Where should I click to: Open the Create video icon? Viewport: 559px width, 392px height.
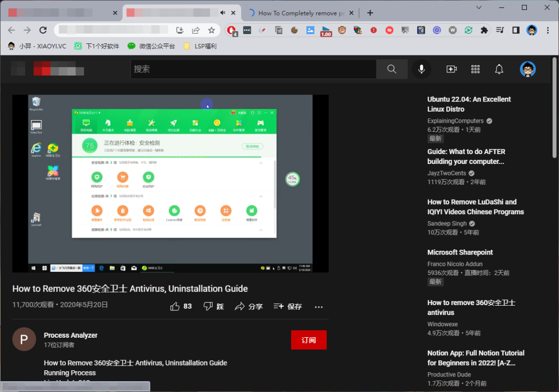click(x=451, y=69)
